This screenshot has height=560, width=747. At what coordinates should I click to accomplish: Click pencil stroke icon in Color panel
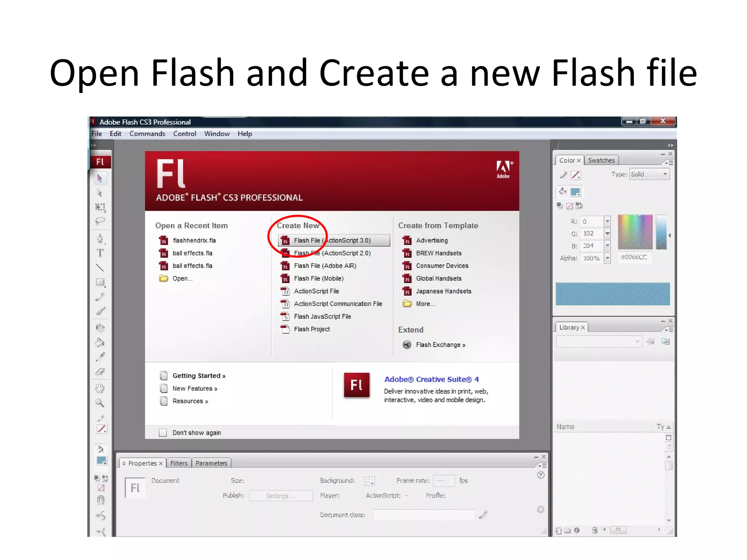coord(563,175)
